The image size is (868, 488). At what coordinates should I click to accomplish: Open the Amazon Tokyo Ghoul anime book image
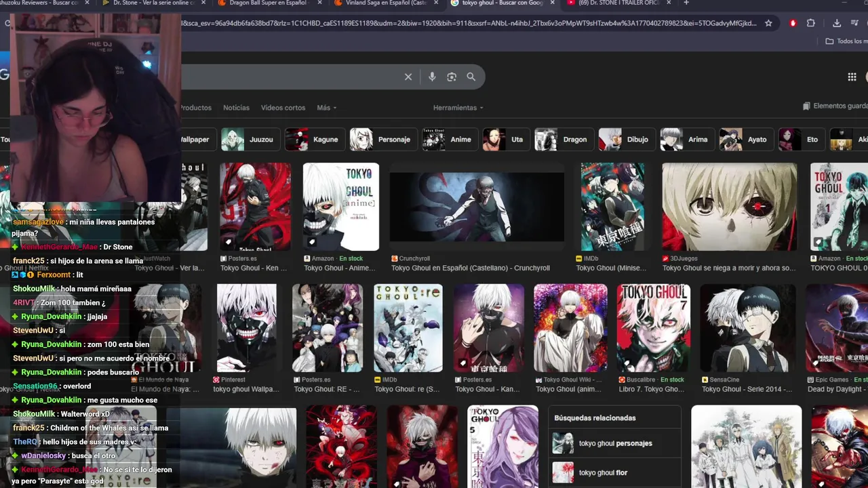341,207
